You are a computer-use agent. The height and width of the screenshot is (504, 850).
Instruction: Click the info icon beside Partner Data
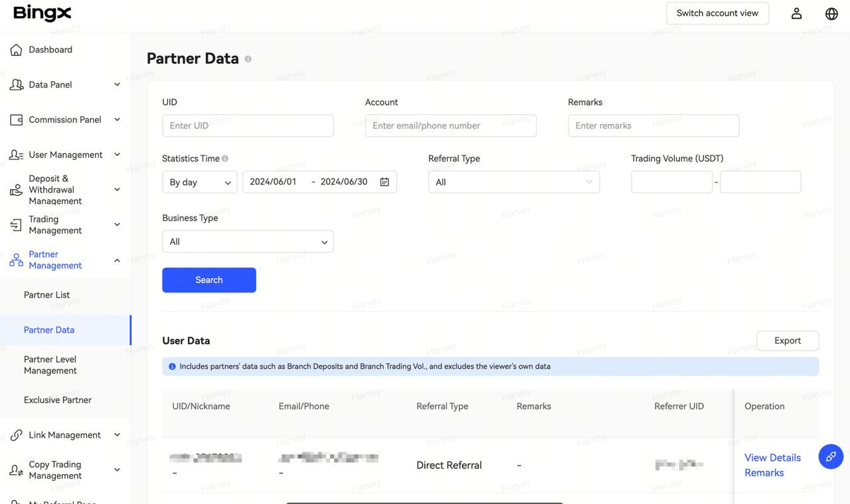pos(248,59)
